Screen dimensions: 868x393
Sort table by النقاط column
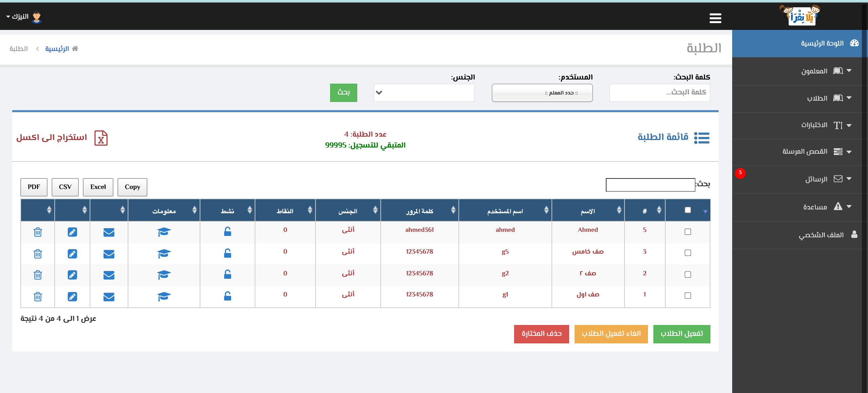point(285,211)
